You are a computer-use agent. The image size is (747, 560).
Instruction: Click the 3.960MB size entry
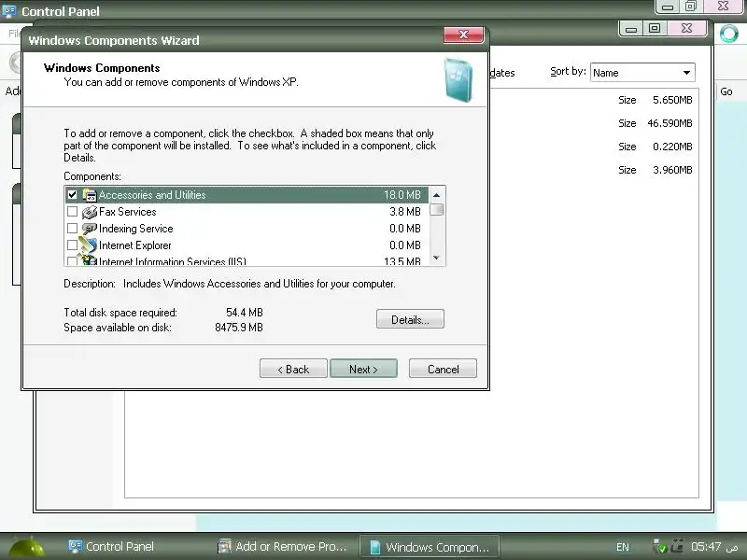click(x=672, y=170)
